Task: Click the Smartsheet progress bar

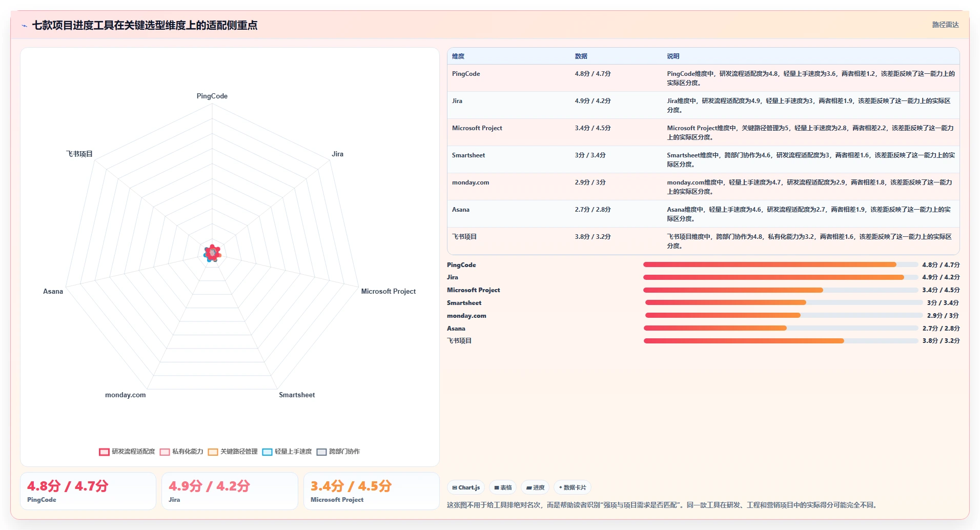Action: tap(784, 303)
